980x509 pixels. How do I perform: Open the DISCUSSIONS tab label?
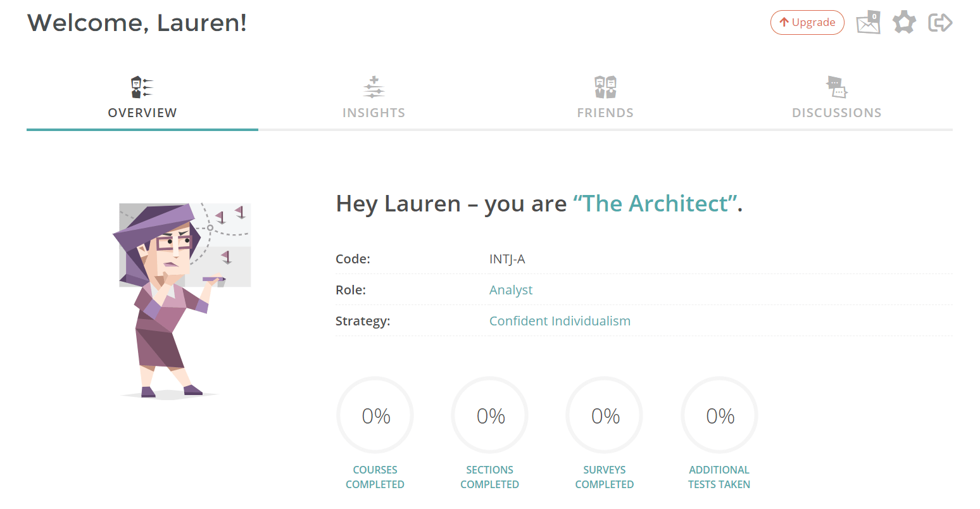(836, 113)
